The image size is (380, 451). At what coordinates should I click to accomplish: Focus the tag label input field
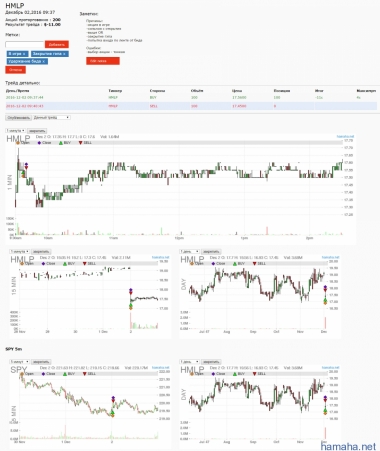point(25,44)
